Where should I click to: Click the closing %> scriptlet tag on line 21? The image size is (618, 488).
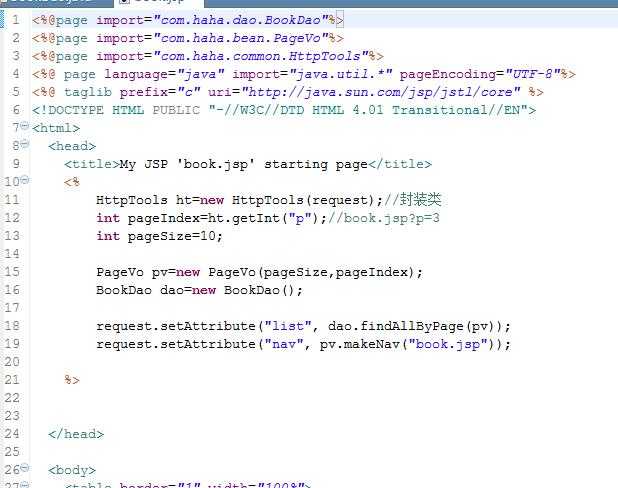click(x=72, y=380)
